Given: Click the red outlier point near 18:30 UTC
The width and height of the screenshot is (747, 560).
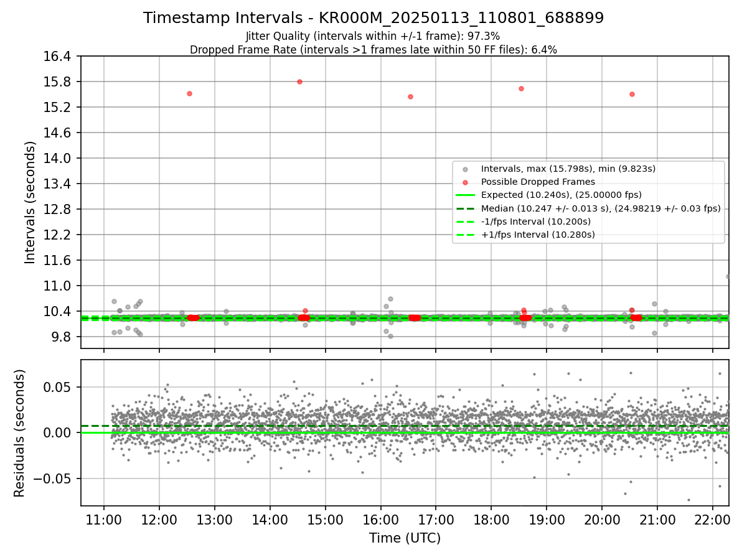Looking at the screenshot, I should coord(521,88).
